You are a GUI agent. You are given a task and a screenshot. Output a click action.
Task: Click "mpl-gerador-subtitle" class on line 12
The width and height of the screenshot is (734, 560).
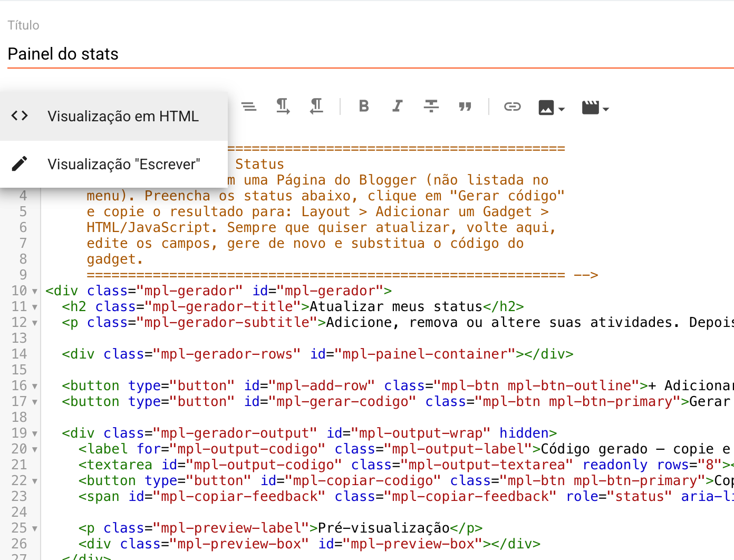click(227, 322)
